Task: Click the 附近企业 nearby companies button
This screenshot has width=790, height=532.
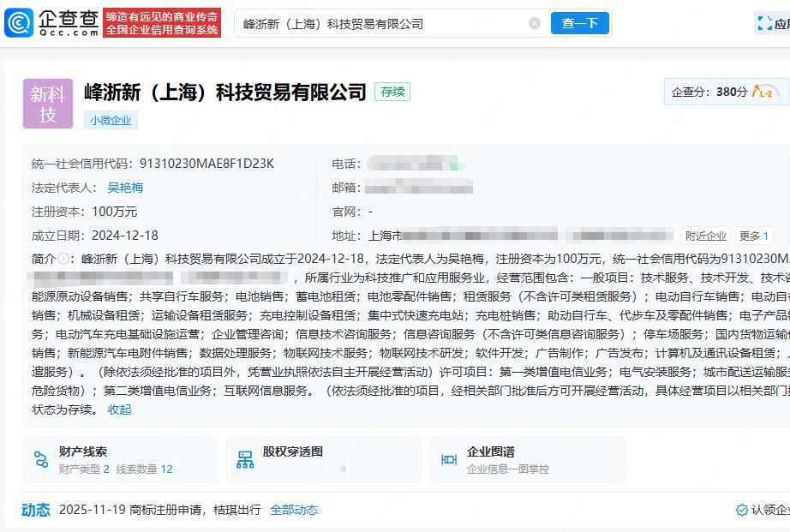Action: point(704,236)
